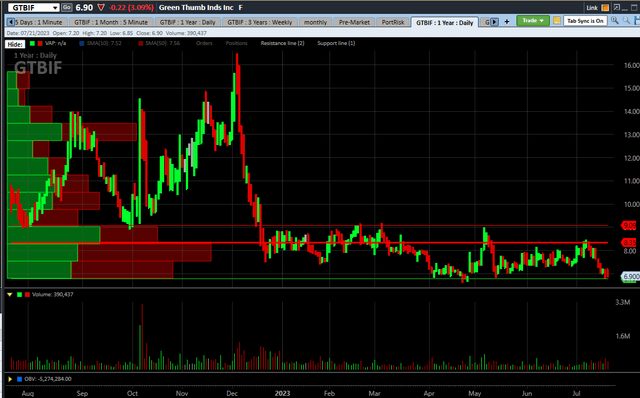The image size is (640, 398).
Task: Zoom out with the second magnifier icon
Action: [627, 20]
